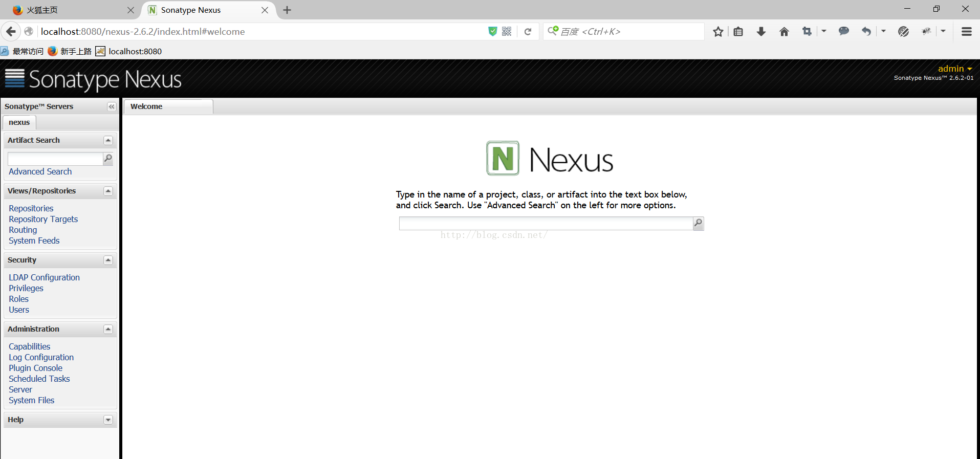Go to the browser home page icon
980x459 pixels.
783,32
